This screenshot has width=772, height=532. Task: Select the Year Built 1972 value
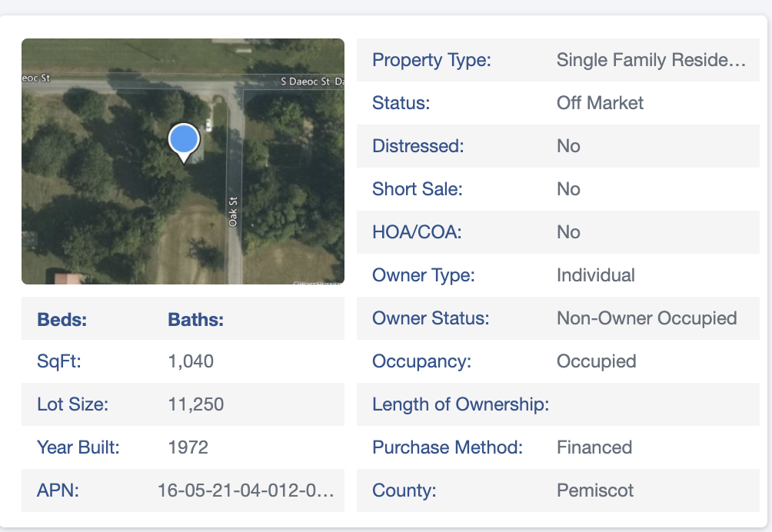point(188,447)
